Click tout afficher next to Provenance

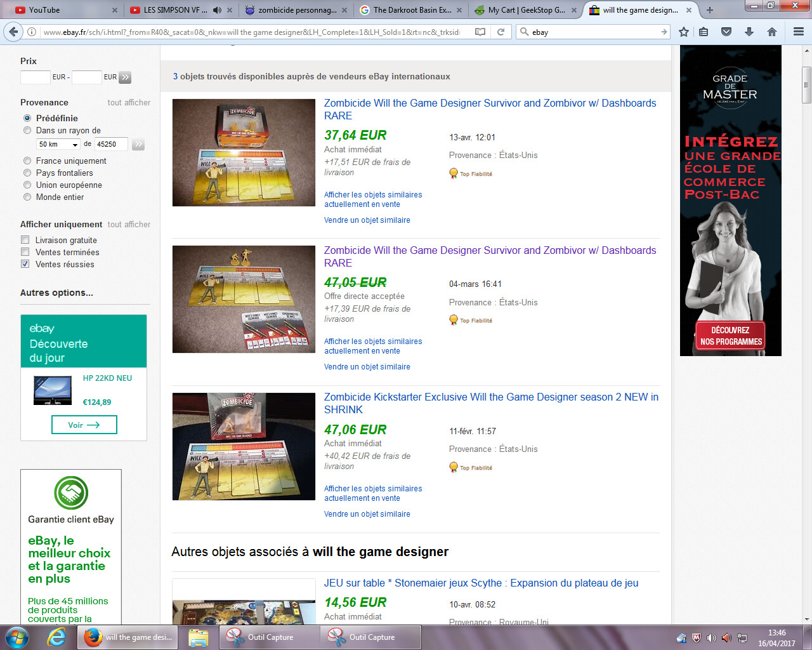[x=129, y=102]
